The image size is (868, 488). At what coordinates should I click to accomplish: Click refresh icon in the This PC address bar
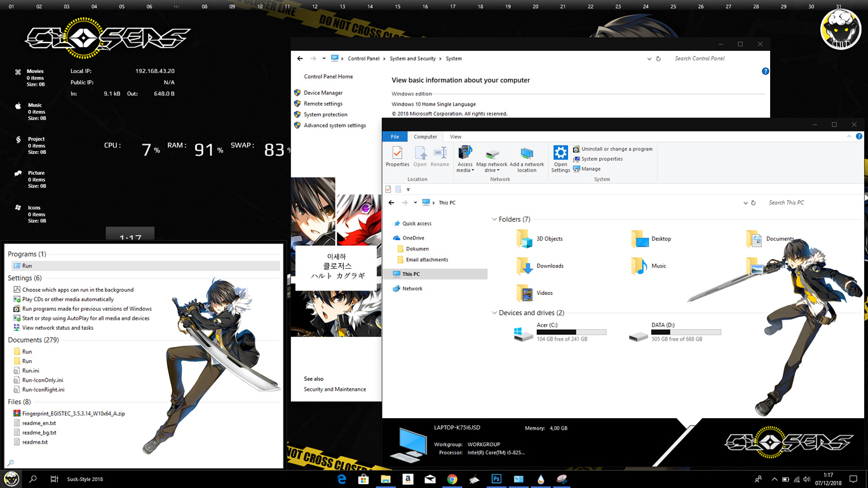click(x=754, y=203)
